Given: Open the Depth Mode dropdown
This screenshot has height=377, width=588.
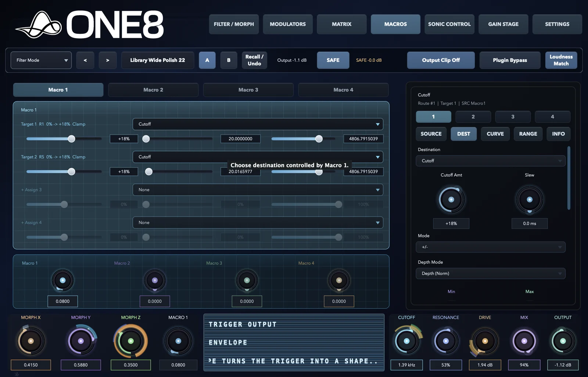Looking at the screenshot, I should coord(491,273).
